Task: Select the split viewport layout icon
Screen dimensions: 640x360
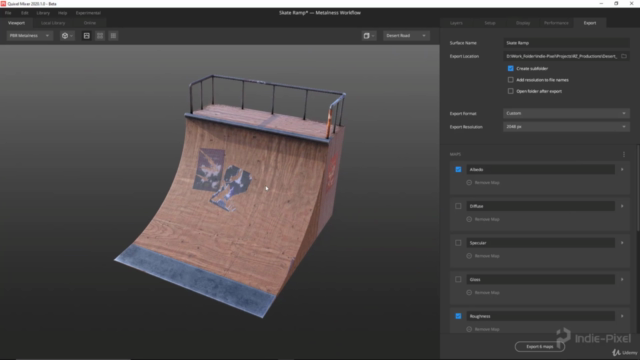Action: click(100, 36)
